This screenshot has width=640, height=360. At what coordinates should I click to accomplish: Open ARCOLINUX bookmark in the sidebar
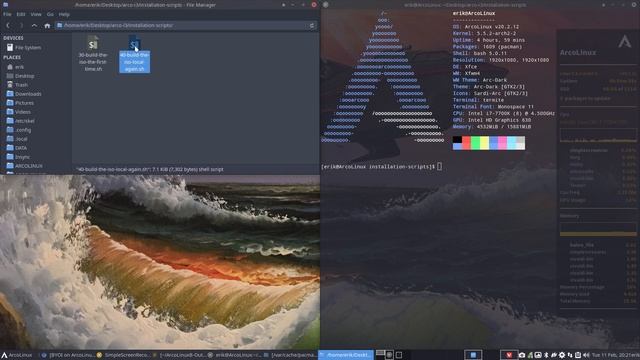pos(25,166)
